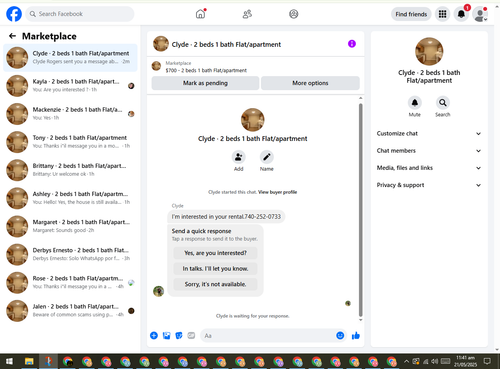Open the notifications bell in the top bar
The image size is (500, 369).
[461, 14]
